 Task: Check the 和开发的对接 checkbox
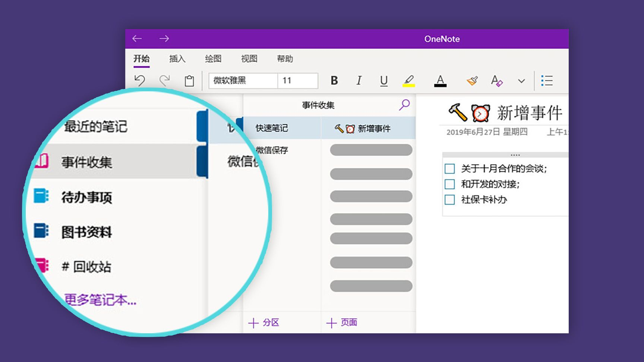449,184
